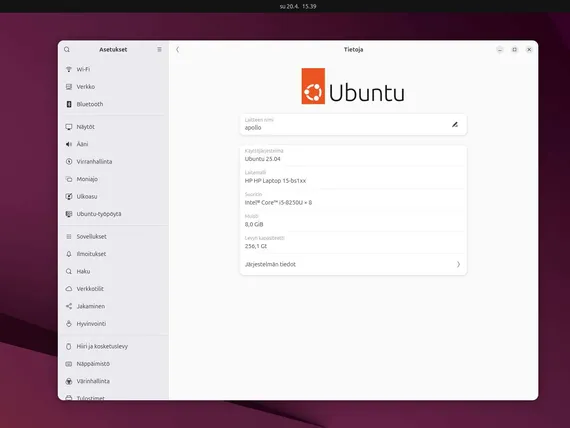The width and height of the screenshot is (570, 428).
Task: Click the Ulkoasu appearance icon
Action: click(x=69, y=196)
